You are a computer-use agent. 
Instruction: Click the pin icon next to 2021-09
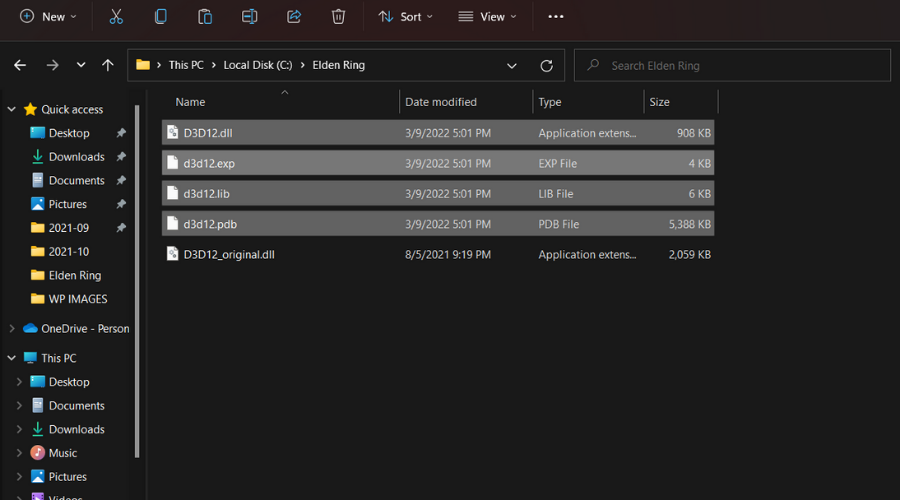tap(121, 228)
